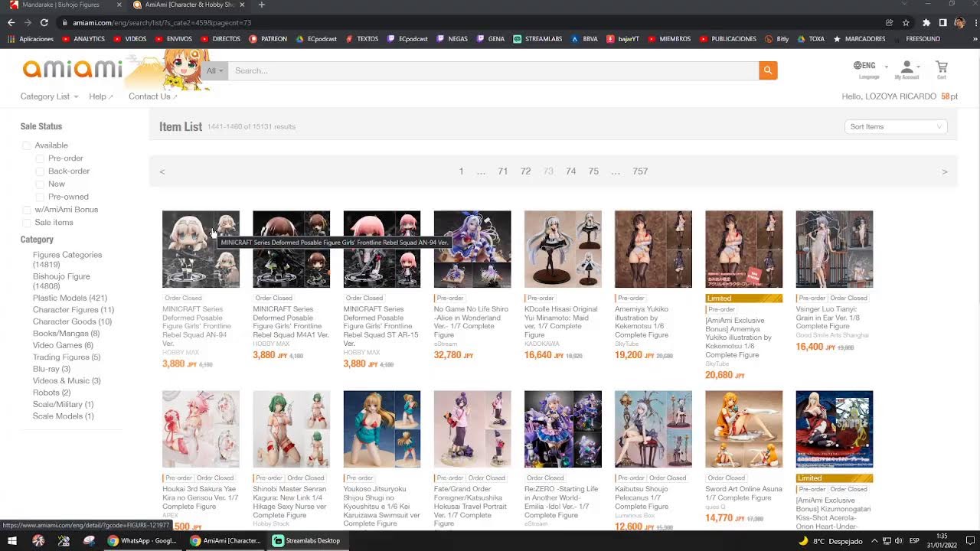The image size is (980, 551).
Task: Open the Contact Us menu link
Action: click(152, 96)
